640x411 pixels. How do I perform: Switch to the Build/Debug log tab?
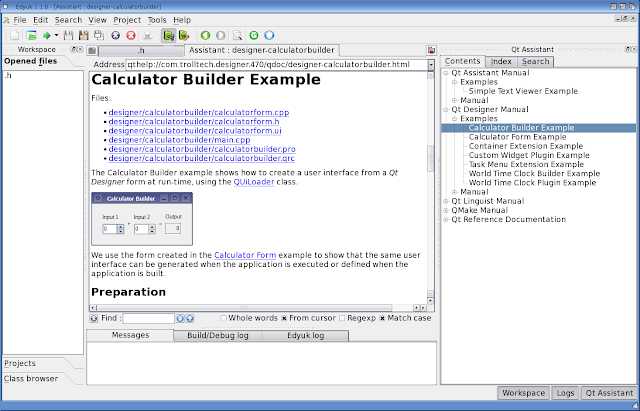click(218, 336)
